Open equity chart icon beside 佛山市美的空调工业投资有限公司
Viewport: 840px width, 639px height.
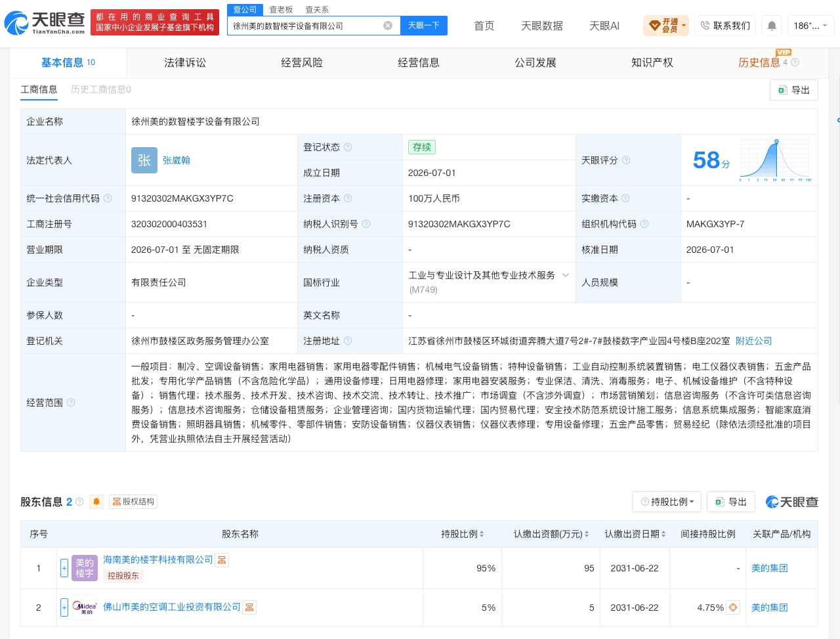[249, 607]
